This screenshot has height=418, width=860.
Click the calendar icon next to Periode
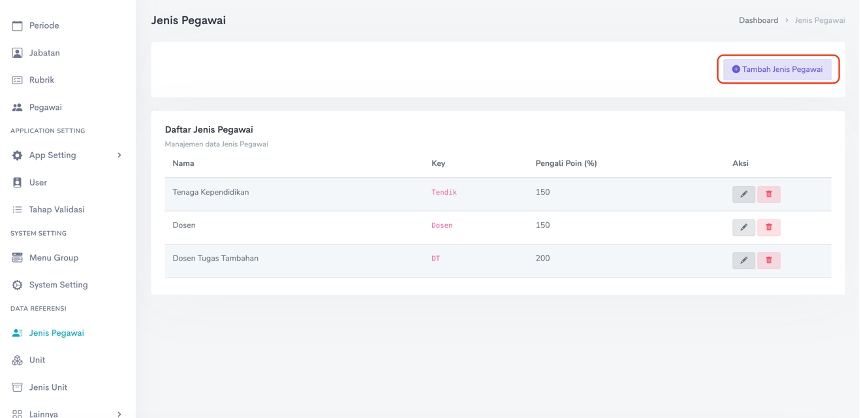17,25
